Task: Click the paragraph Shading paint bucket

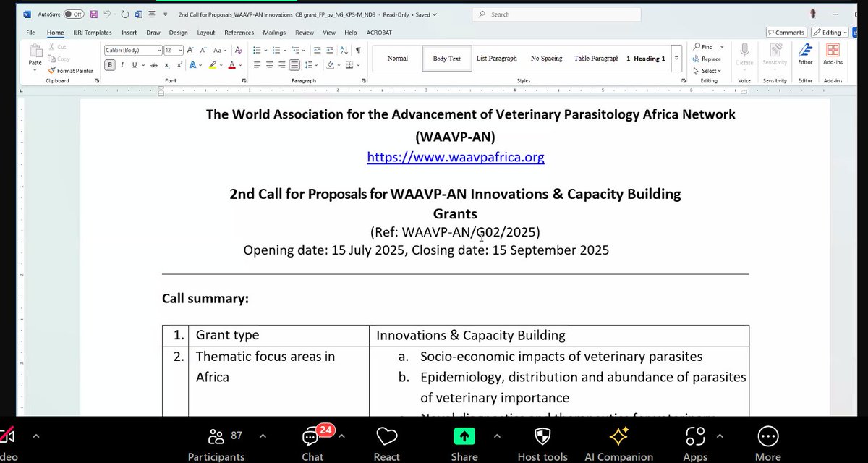Action: click(330, 65)
